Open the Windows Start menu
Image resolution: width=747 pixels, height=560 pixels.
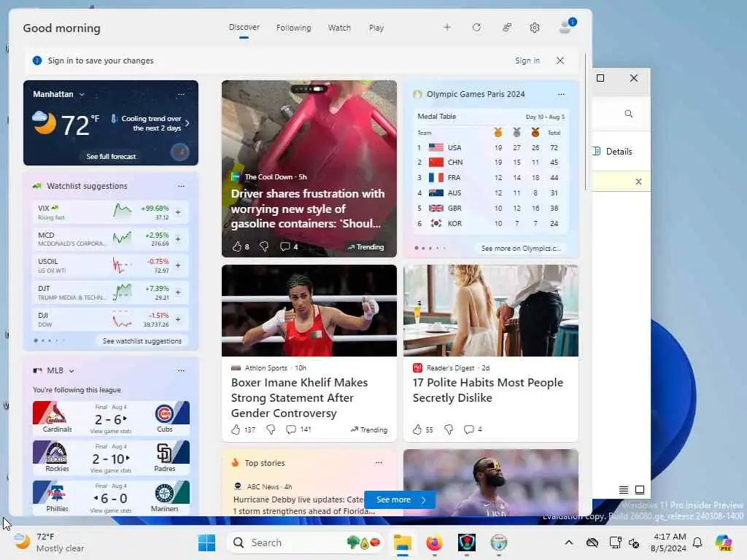coord(206,542)
